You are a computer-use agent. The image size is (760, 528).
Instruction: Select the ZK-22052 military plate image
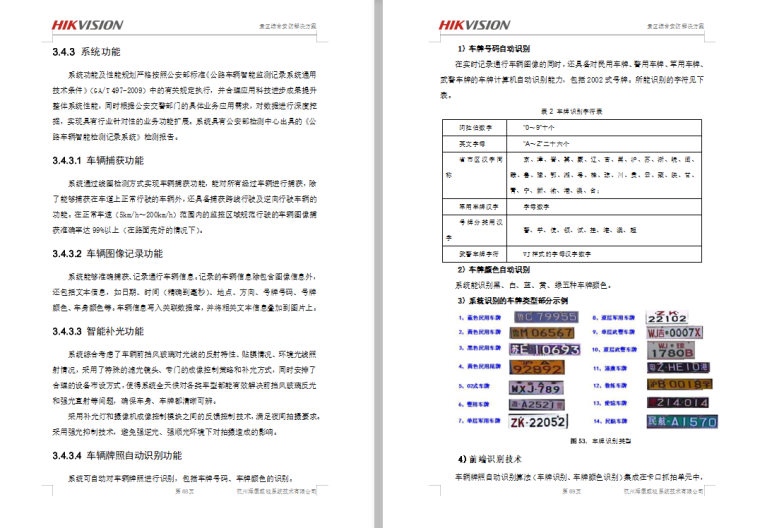[540, 423]
